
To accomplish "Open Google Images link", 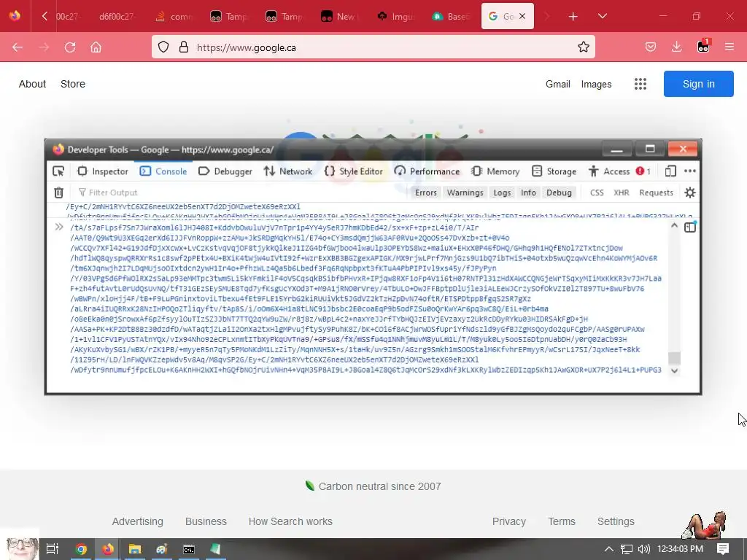I will point(596,85).
